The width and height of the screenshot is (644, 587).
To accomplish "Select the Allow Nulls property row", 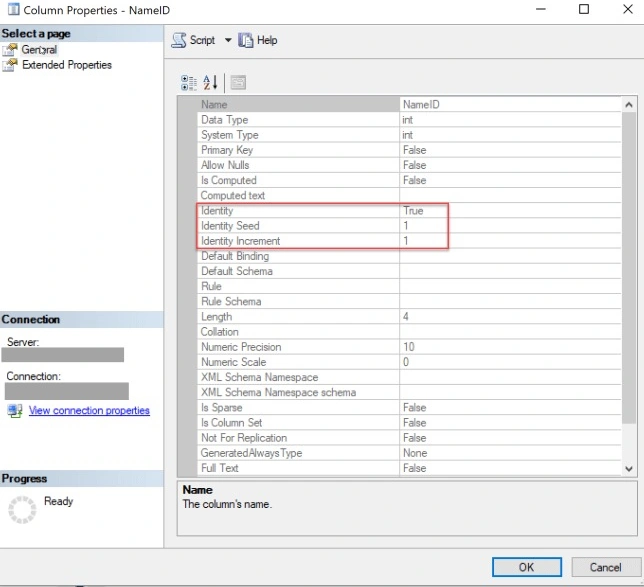I will (409, 165).
